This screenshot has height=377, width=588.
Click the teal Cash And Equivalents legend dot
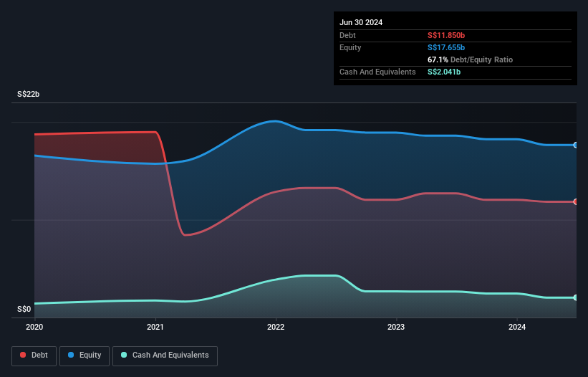(124, 355)
